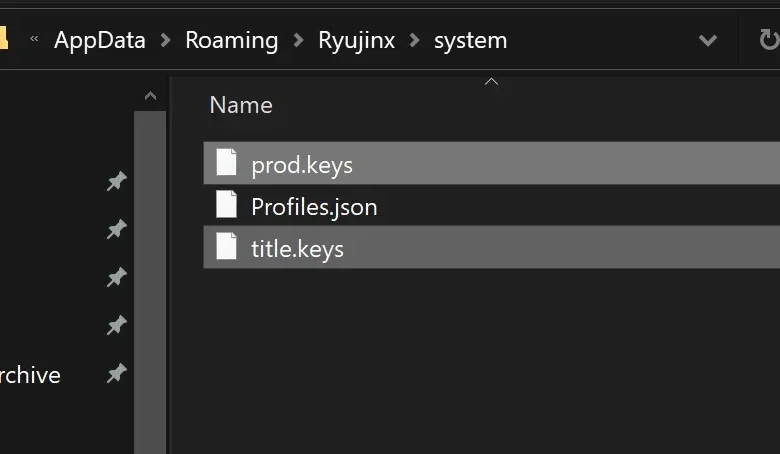Open the address bar history dropdown

click(x=707, y=40)
